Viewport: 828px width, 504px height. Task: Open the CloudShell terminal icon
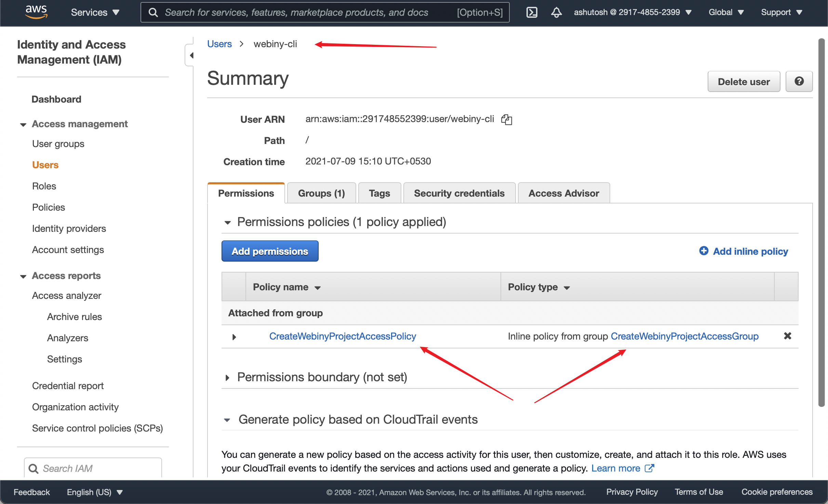pyautogui.click(x=532, y=12)
